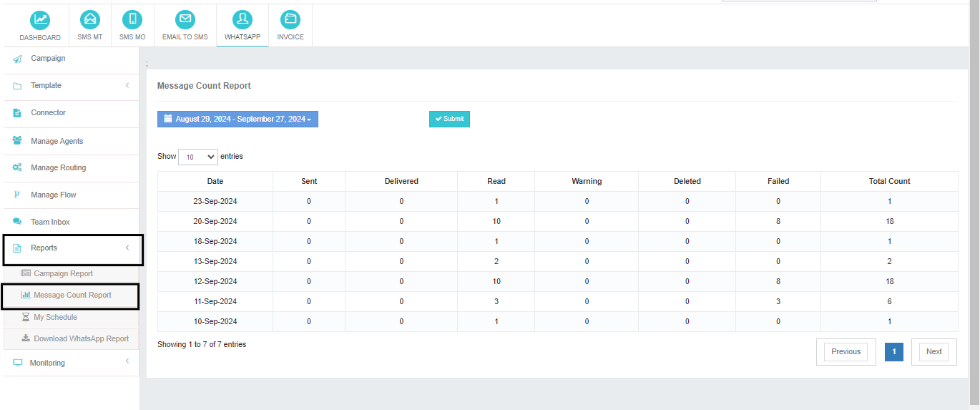Open the date range picker dropdown

(x=237, y=119)
